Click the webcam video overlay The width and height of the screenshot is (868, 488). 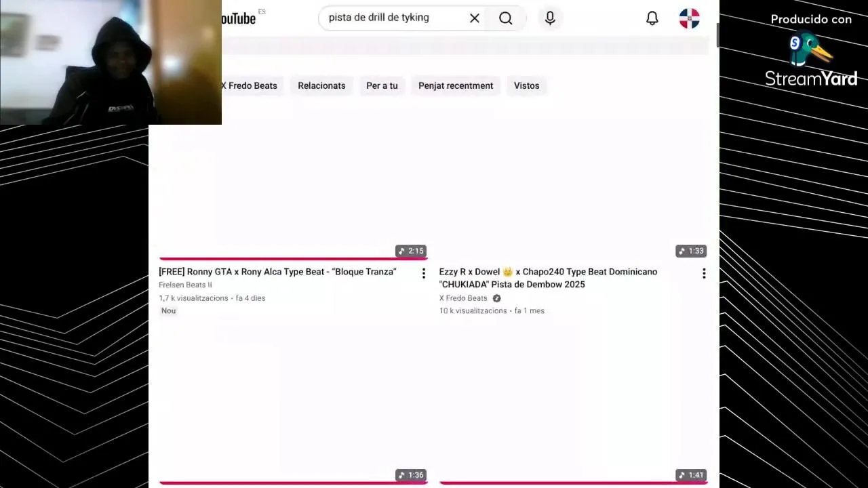click(x=111, y=62)
